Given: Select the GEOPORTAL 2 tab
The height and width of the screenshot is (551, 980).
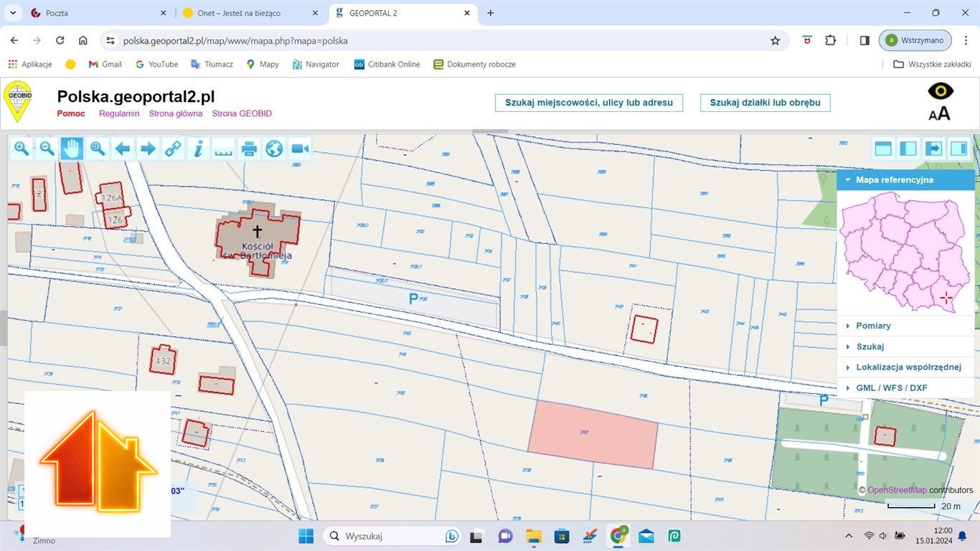Looking at the screenshot, I should (402, 13).
